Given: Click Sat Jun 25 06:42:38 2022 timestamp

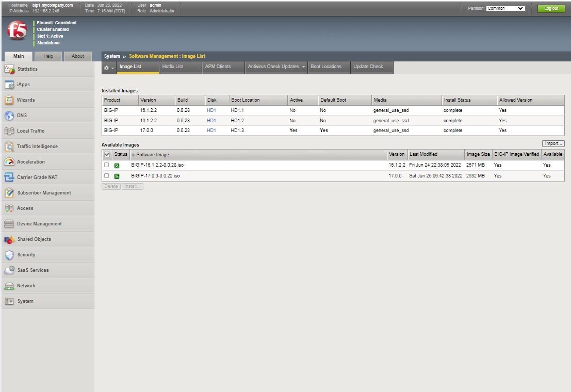Looking at the screenshot, I should 435,176.
